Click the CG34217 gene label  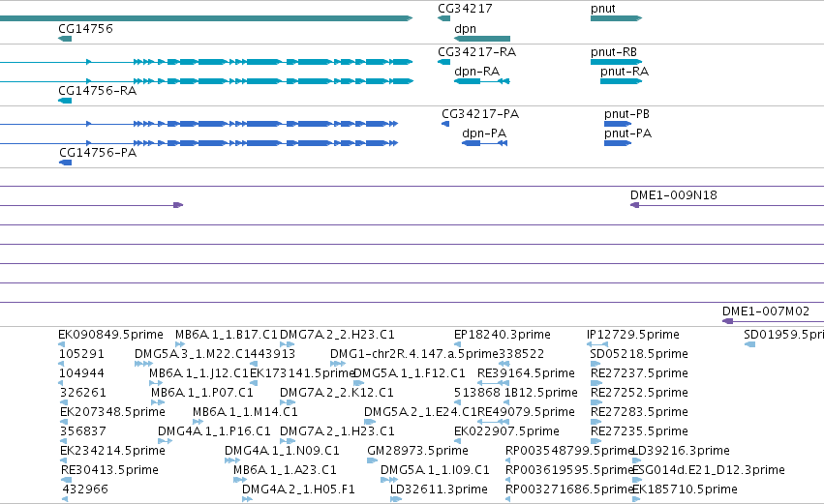(x=465, y=9)
